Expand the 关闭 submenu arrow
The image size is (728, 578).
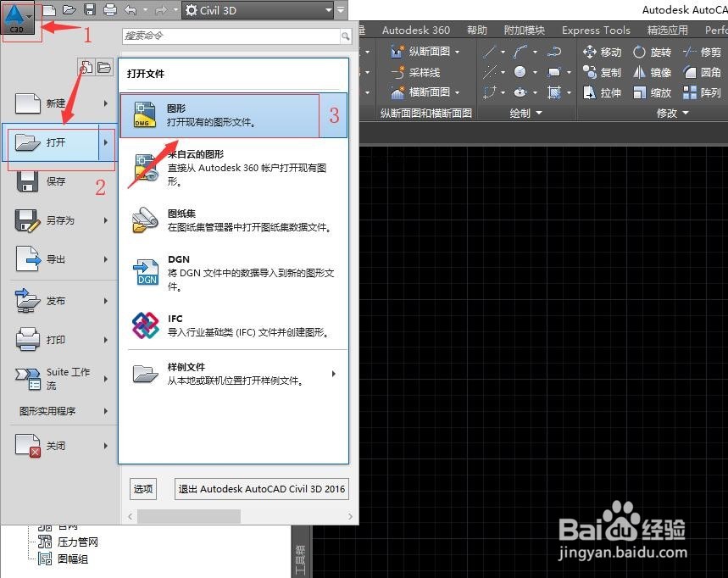point(106,446)
